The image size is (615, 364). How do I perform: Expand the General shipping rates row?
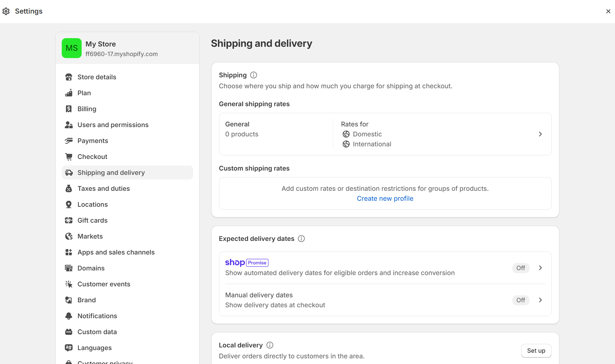click(x=540, y=134)
